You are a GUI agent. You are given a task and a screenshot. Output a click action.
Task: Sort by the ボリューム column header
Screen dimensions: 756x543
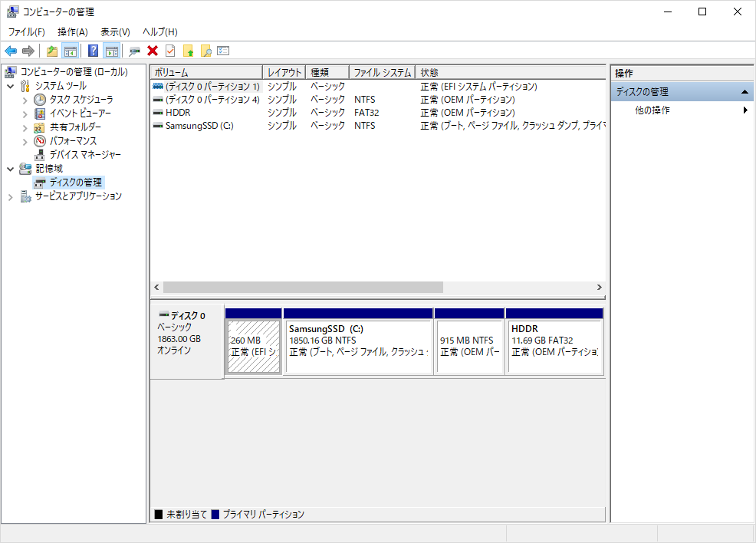pos(206,72)
